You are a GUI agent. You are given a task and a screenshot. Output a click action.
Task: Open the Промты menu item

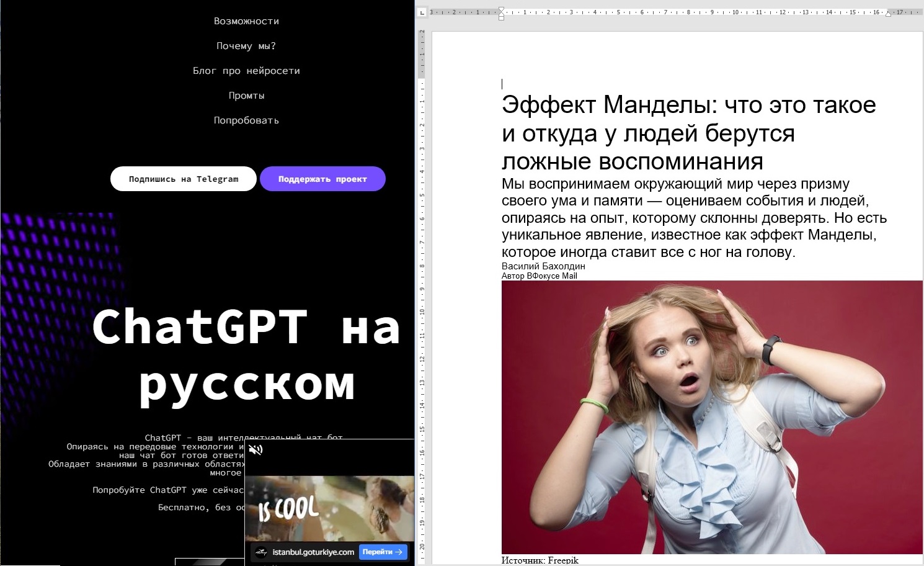(x=246, y=96)
